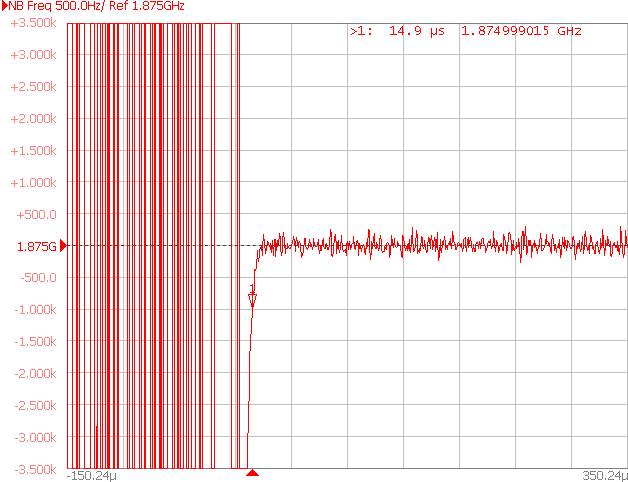The height and width of the screenshot is (482, 628).
Task: Click the -3.000k y-axis label
Action: coord(33,437)
